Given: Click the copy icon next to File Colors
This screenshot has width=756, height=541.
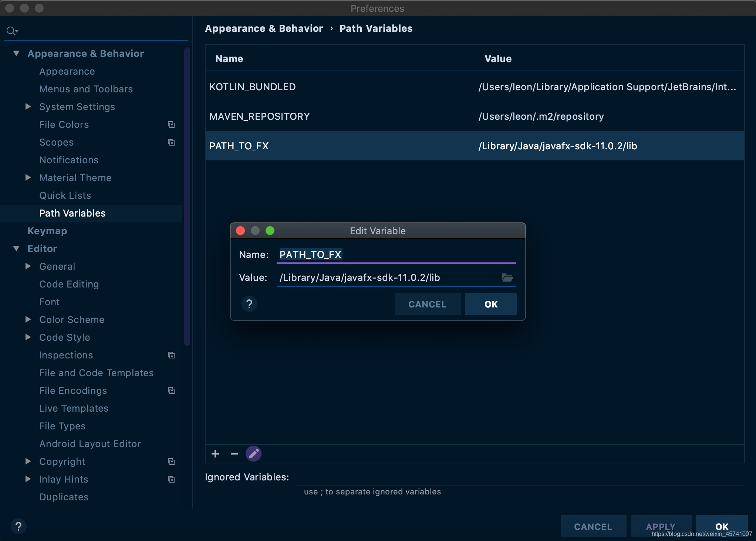Looking at the screenshot, I should click(171, 125).
